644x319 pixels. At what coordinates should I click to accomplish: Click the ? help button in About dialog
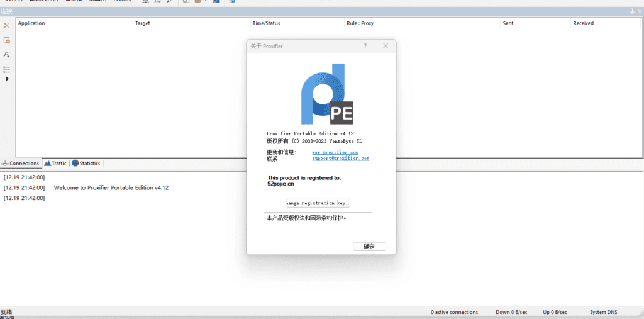pyautogui.click(x=365, y=46)
